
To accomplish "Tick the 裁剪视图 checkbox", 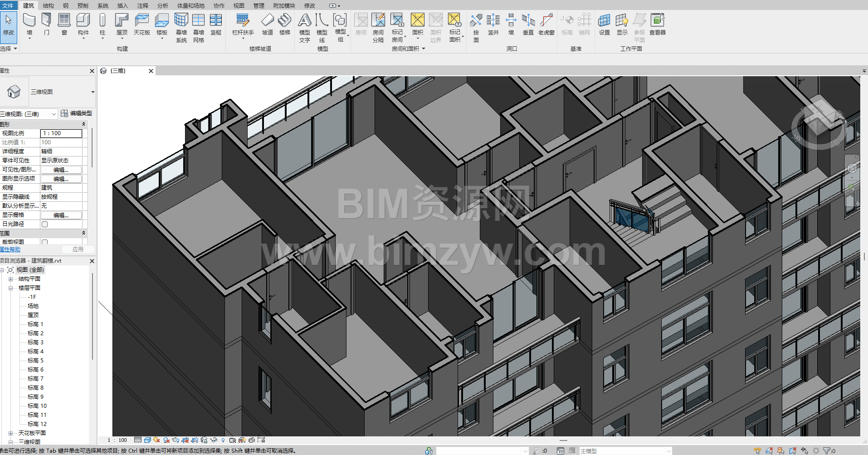I will pos(44,242).
